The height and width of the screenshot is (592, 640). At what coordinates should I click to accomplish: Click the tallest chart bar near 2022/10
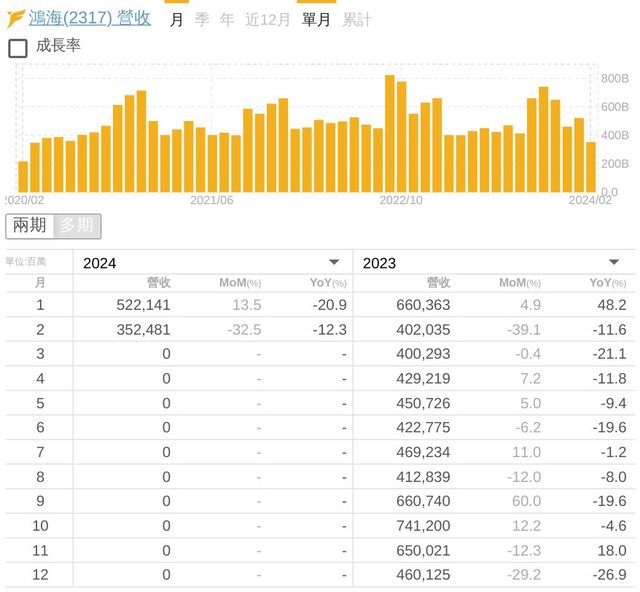point(390,134)
